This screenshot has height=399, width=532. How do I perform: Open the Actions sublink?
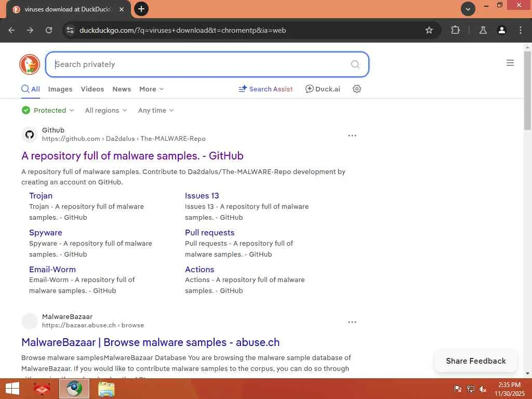point(199,270)
